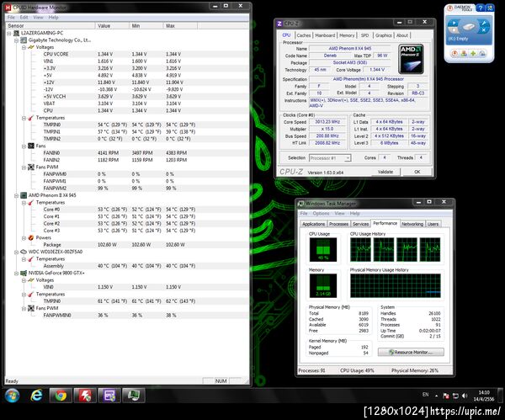505x420 pixels.
Task: Open the Processes tab in Task Manager
Action: 338,224
